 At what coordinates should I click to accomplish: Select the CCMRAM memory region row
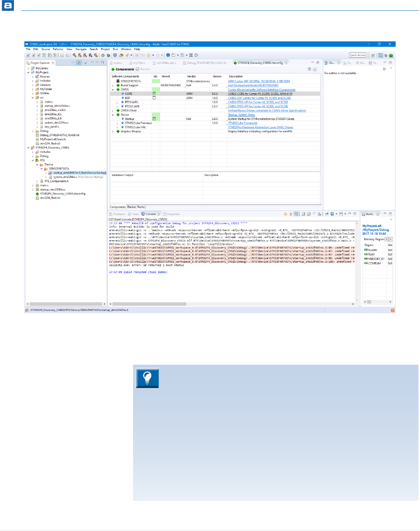point(378,263)
